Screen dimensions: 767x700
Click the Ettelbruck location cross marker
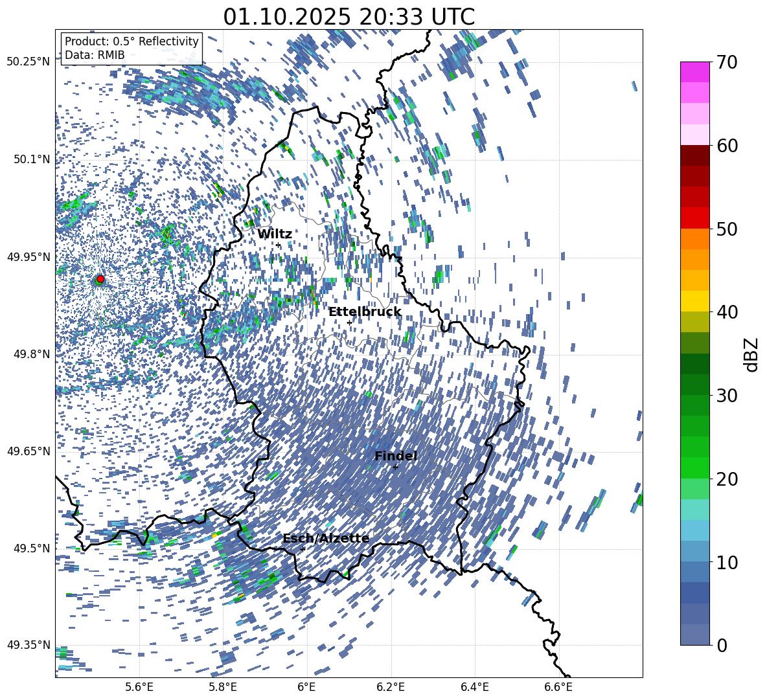pos(349,322)
